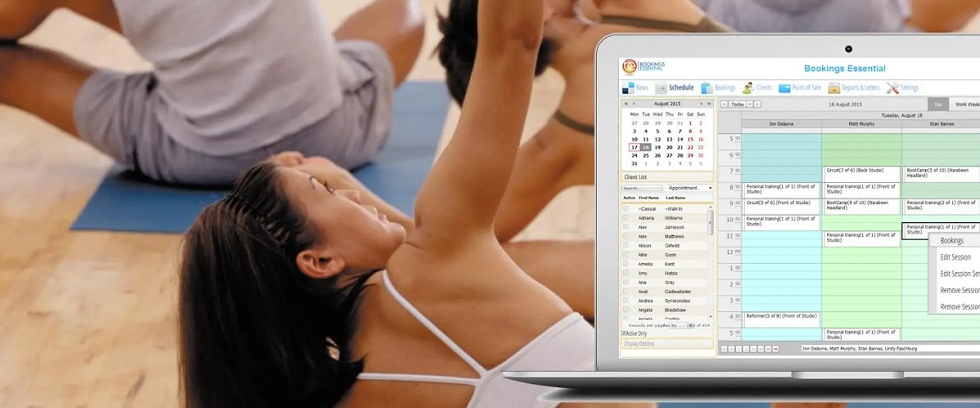The width and height of the screenshot is (980, 408).
Task: Select 'Personal training(2 of 1)' session
Action: (x=942, y=206)
